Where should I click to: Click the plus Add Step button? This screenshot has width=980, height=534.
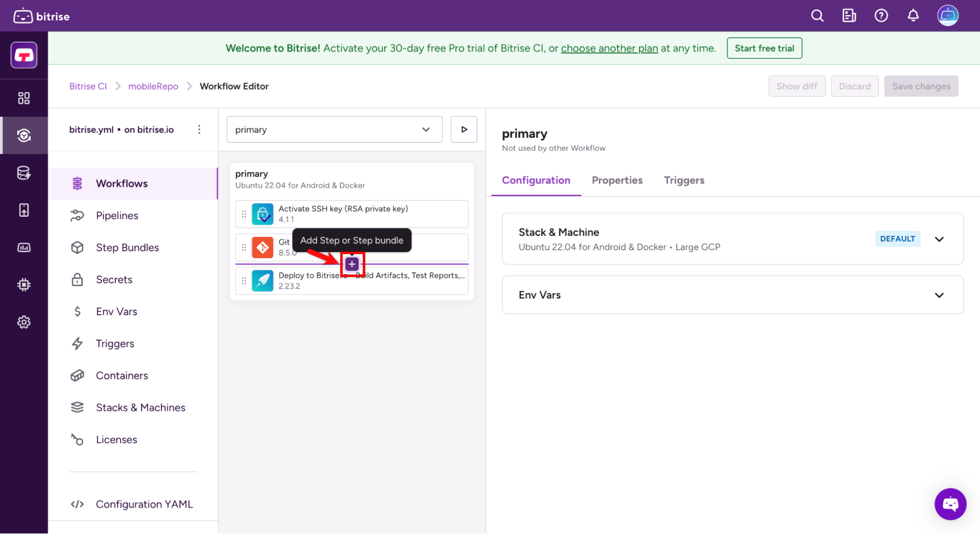352,264
